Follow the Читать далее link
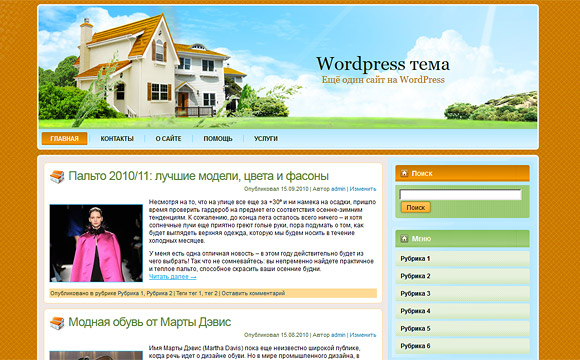Image resolution: width=580 pixels, height=360 pixels. click(x=172, y=277)
